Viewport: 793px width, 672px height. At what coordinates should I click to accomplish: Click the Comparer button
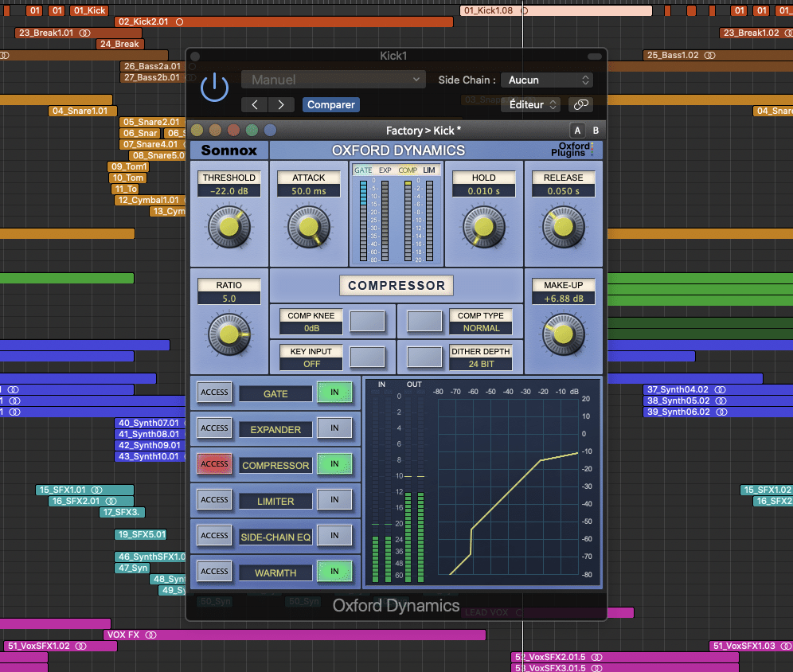click(330, 104)
